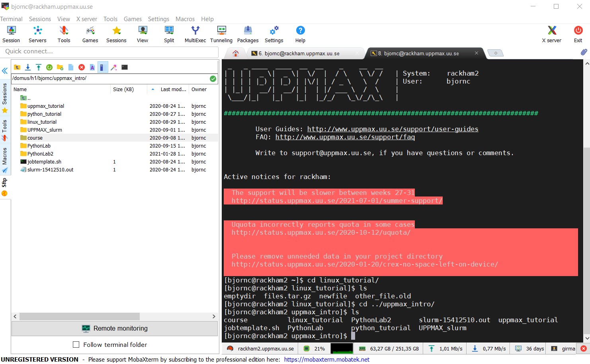Collapse the sidebar with double-chevron arrow
The image size is (590, 364).
click(x=5, y=71)
